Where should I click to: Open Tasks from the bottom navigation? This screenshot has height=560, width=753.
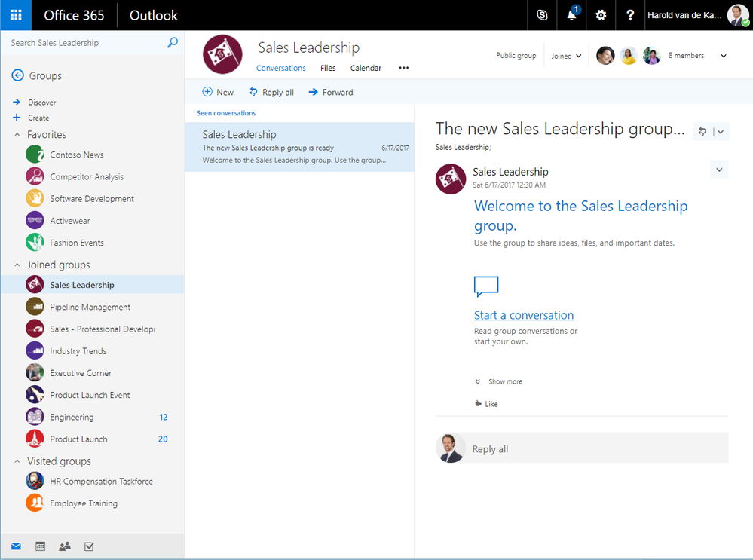coord(90,546)
